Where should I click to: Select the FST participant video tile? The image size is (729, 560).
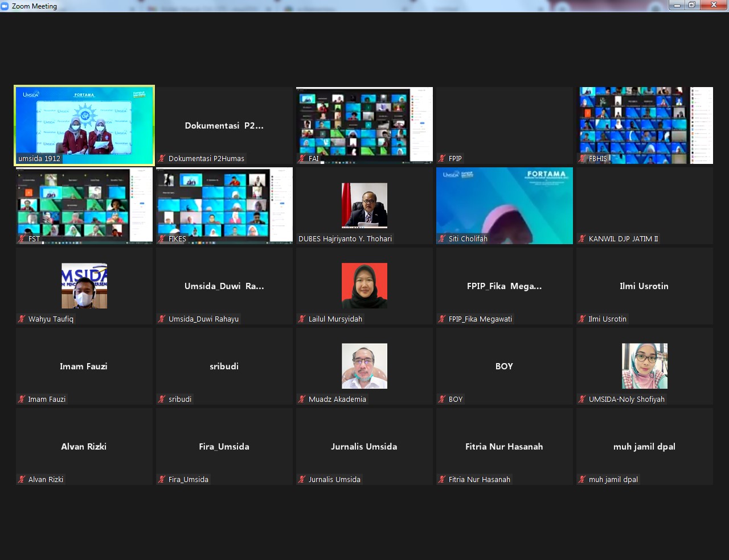coord(84,205)
